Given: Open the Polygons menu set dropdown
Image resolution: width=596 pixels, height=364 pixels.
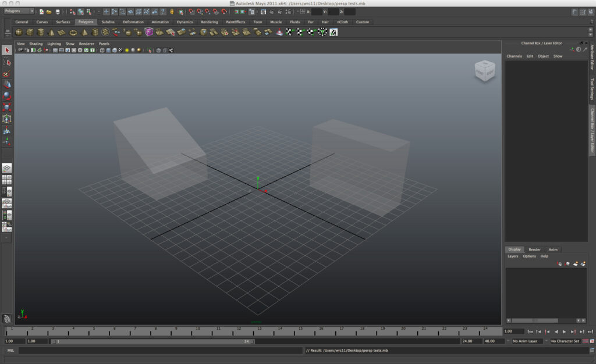Looking at the screenshot, I should pos(19,12).
